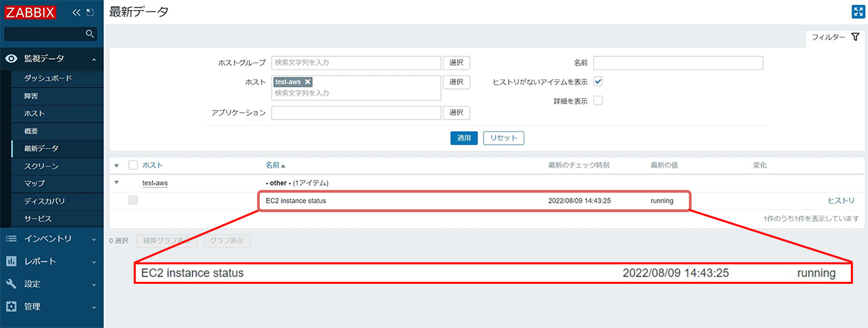Click EC2 instance status item name

click(x=296, y=200)
